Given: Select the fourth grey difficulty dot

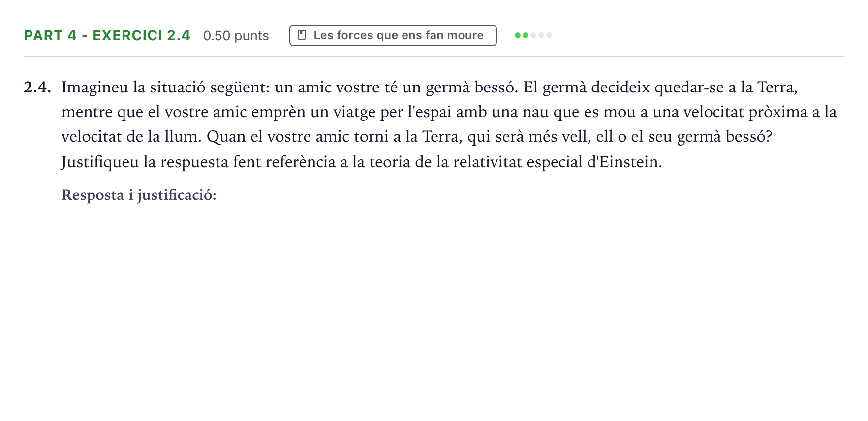Looking at the screenshot, I should [541, 35].
